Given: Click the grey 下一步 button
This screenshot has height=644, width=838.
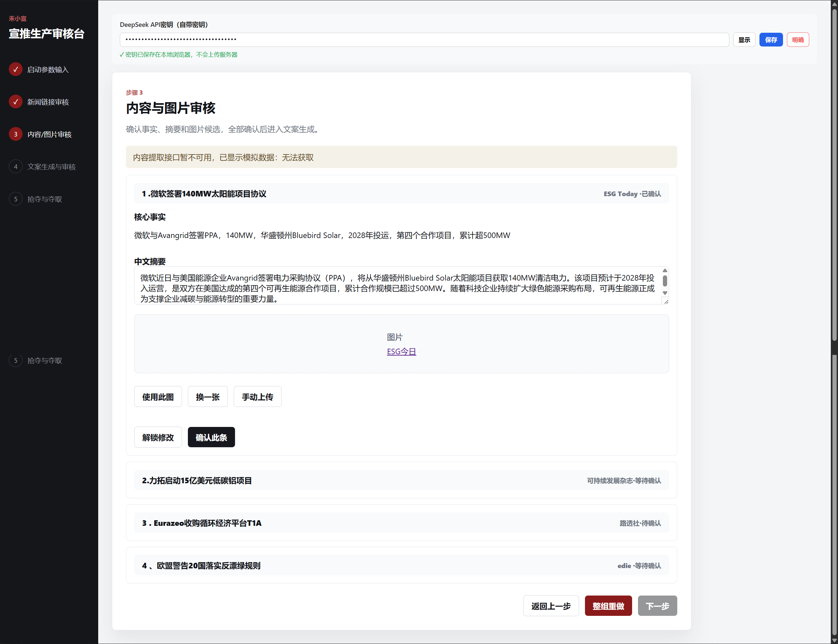Looking at the screenshot, I should point(657,606).
